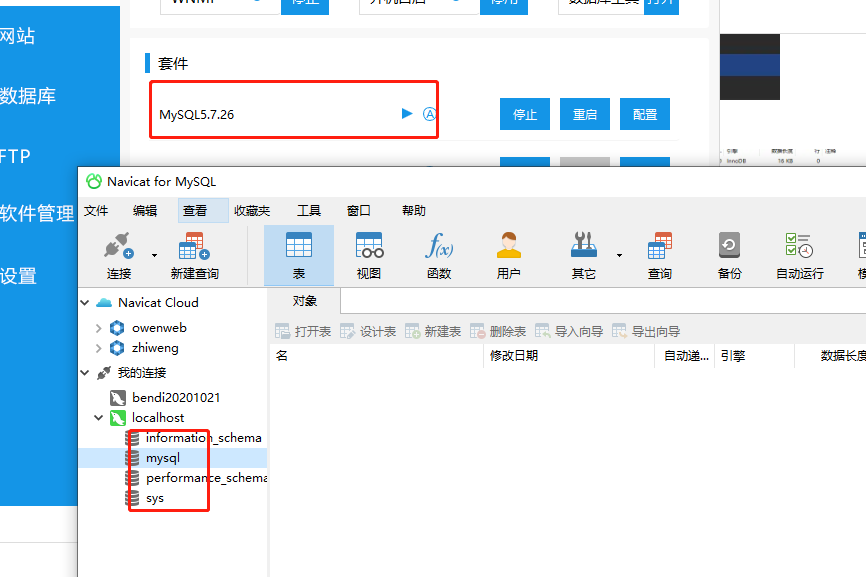Open 数据库 in the blue sidebar

(x=28, y=96)
